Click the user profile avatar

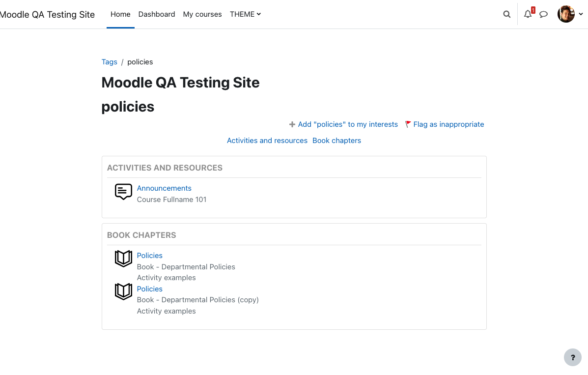pyautogui.click(x=566, y=14)
